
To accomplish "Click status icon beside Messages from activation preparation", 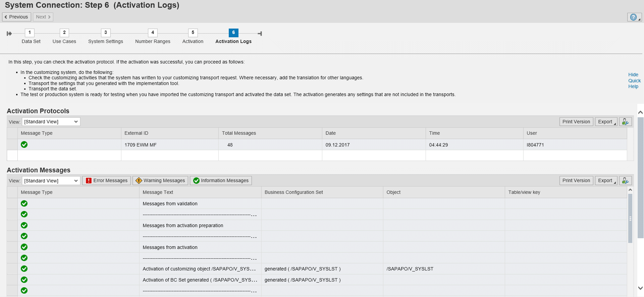I will click(x=24, y=225).
